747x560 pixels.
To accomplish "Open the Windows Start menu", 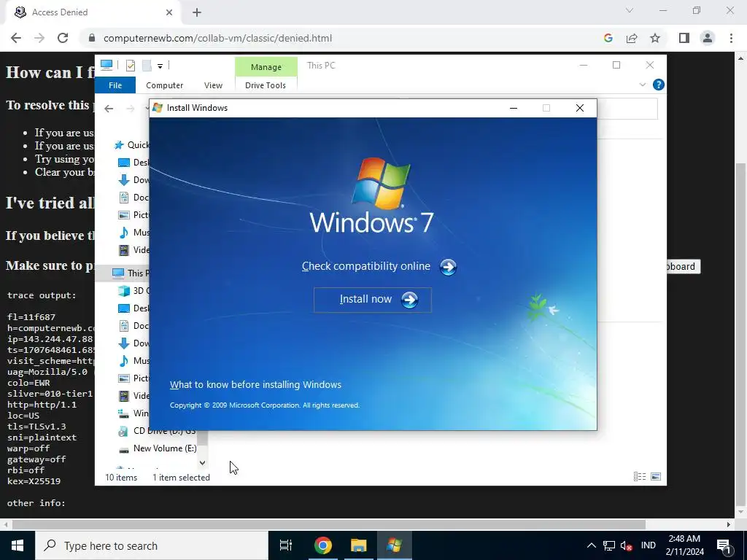I will [x=18, y=545].
